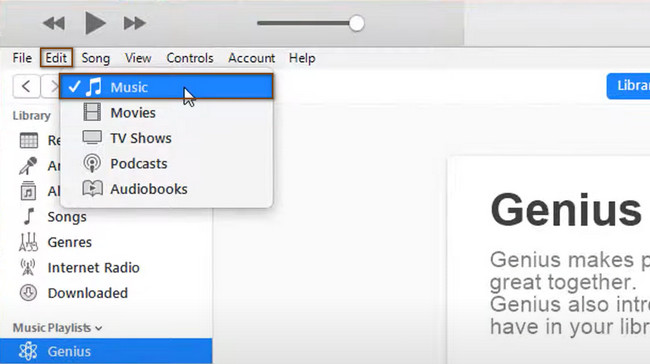Open Genres in the Library sidebar
650x364 pixels.
70,242
